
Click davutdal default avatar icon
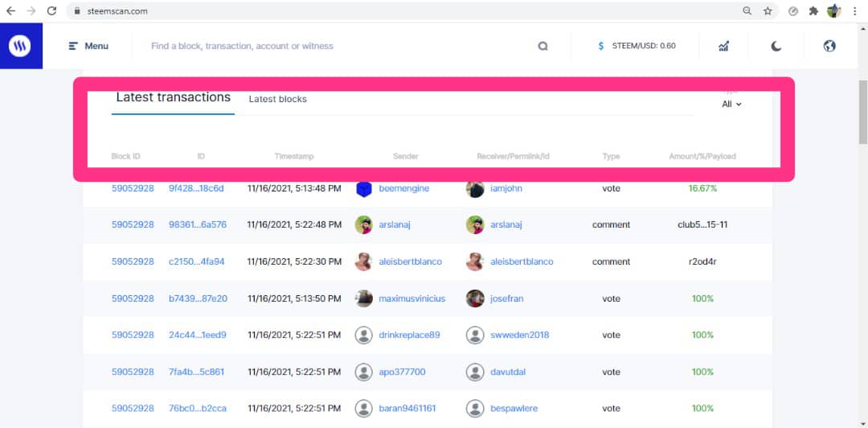tap(475, 372)
